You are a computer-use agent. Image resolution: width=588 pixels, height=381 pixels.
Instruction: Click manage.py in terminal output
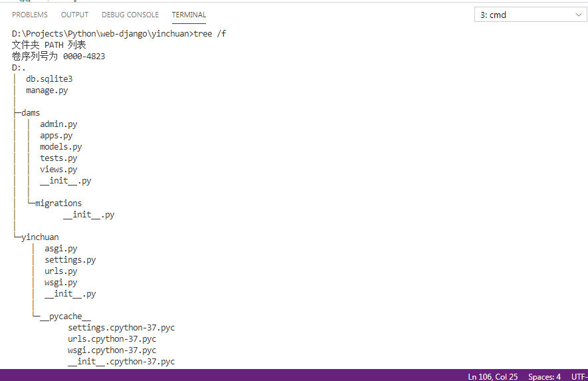47,90
